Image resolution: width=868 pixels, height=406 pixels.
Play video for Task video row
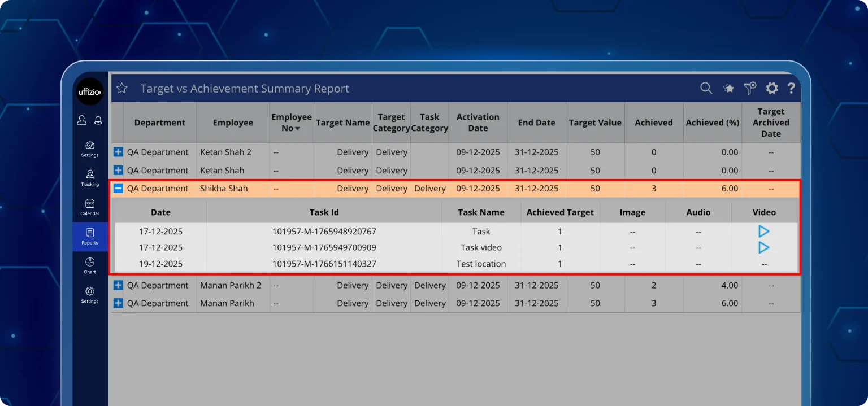pyautogui.click(x=763, y=247)
